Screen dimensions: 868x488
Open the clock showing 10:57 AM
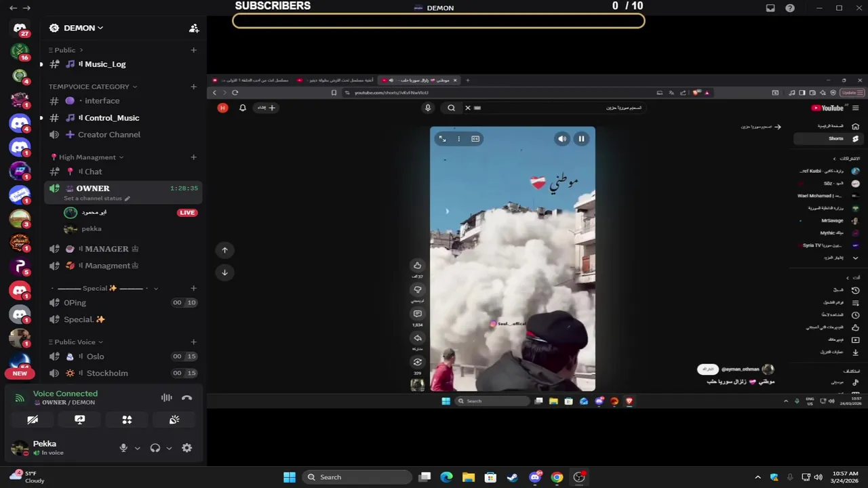[x=845, y=477]
